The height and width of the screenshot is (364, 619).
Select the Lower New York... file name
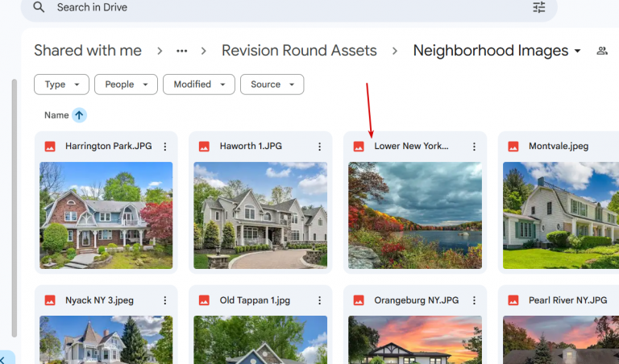coord(411,146)
